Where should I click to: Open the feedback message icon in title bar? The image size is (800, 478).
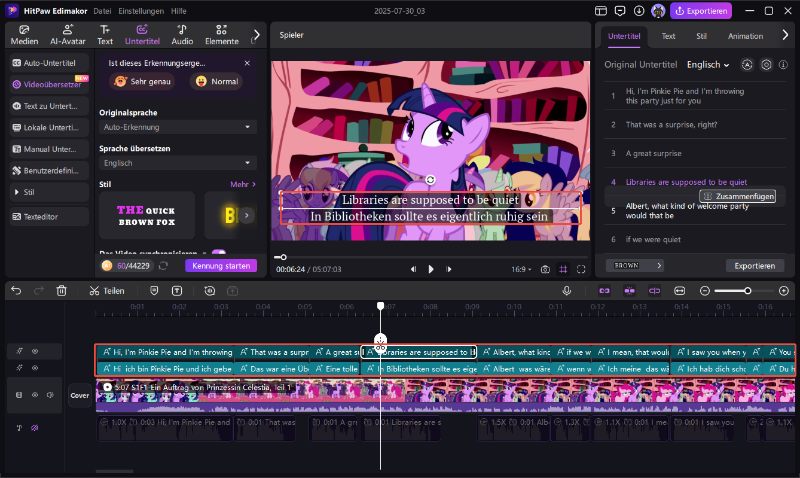(x=620, y=11)
